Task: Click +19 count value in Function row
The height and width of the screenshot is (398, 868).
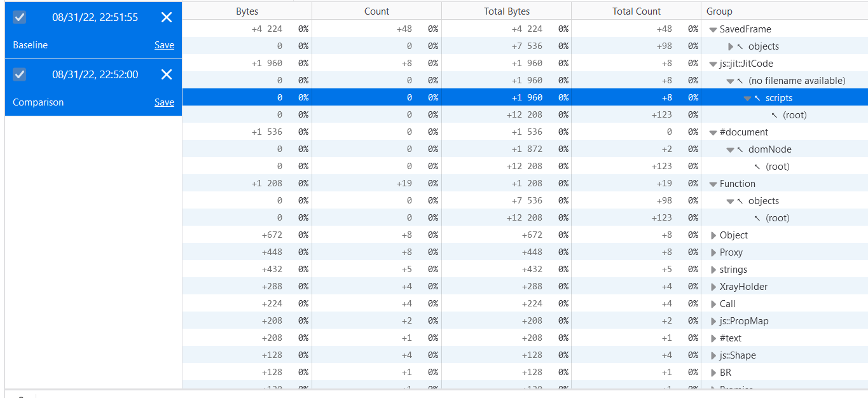Action: [x=404, y=184]
